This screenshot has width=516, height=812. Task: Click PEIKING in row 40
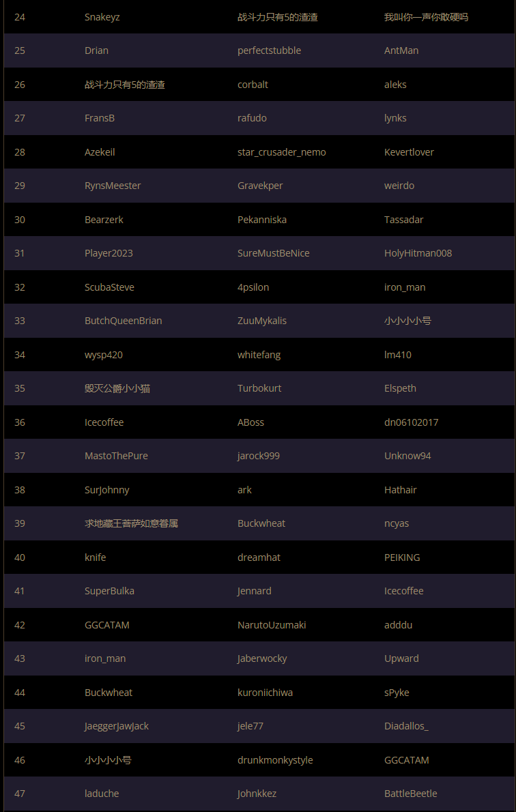point(402,557)
